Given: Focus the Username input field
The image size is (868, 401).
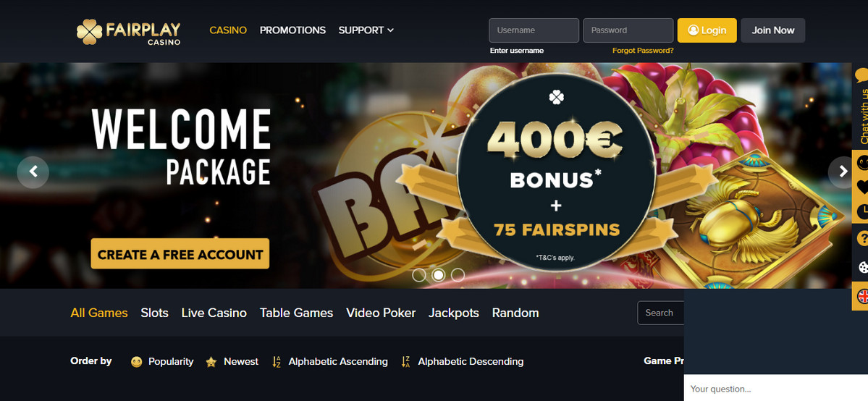Looking at the screenshot, I should pyautogui.click(x=534, y=30).
